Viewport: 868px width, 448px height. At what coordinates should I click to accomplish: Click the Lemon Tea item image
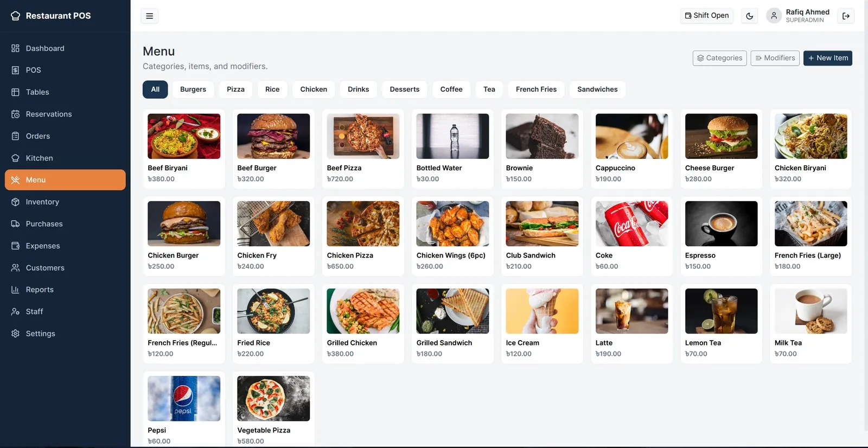(x=721, y=311)
